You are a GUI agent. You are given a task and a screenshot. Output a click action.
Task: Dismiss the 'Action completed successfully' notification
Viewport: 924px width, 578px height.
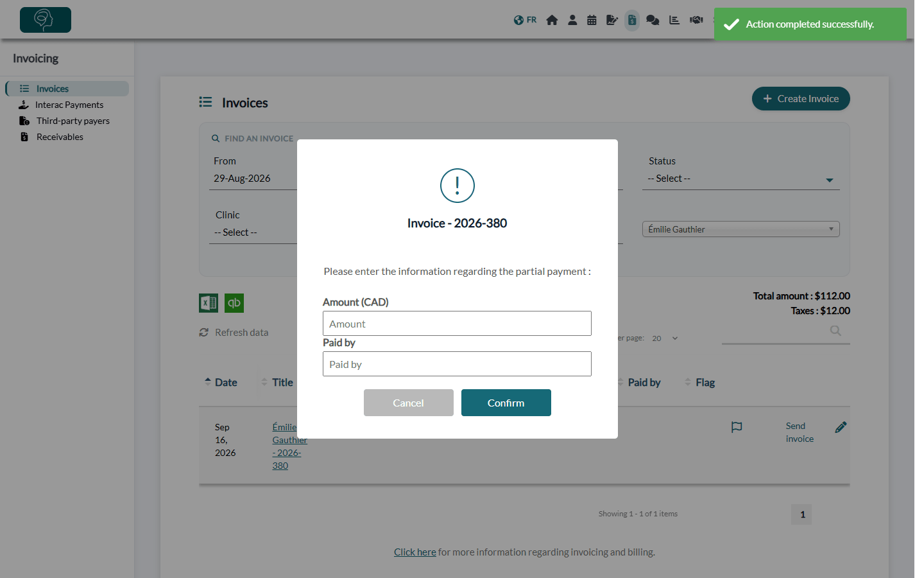click(x=810, y=24)
